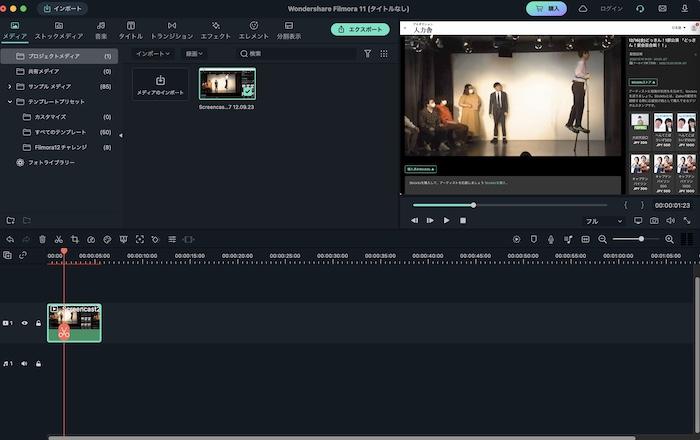
Task: Click the preview fullscreen expand icon
Action: [x=687, y=220]
